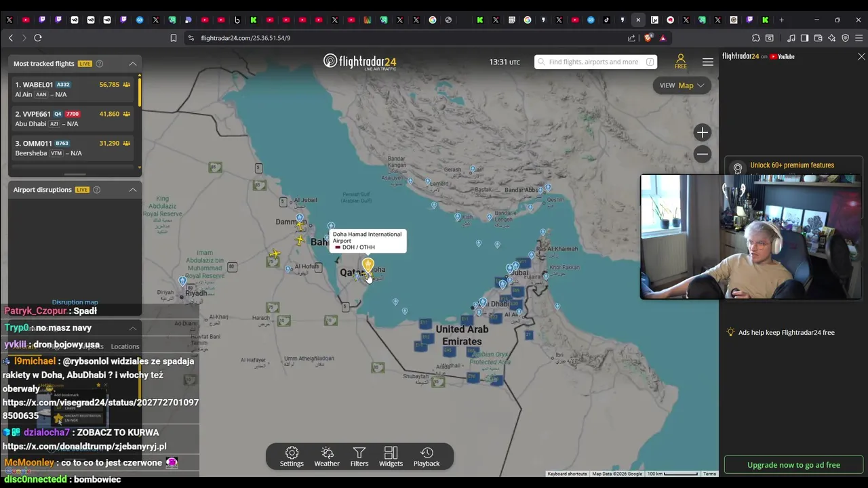Viewport: 868px width, 488px height.
Task: Collapse the Airport disruptions panel
Action: (133, 190)
